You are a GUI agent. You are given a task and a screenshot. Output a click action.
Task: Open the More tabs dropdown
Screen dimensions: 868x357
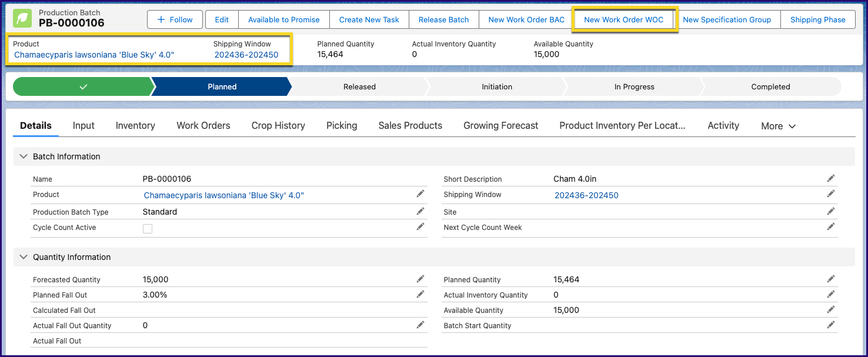[x=778, y=126]
